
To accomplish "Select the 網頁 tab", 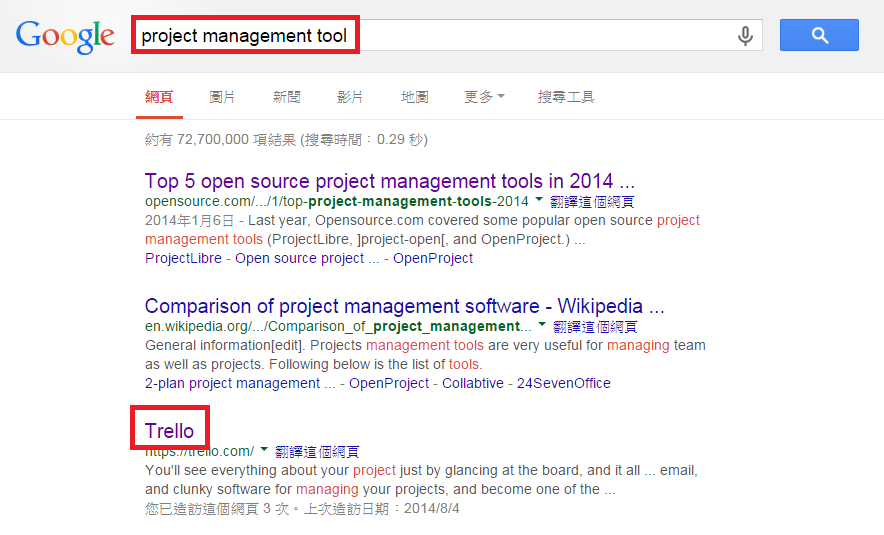I will [159, 97].
